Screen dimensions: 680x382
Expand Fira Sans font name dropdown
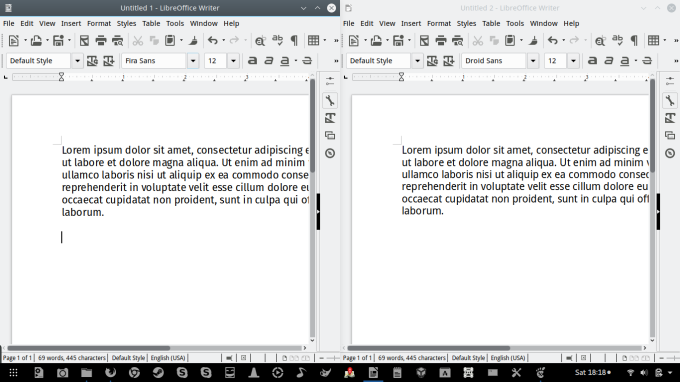[193, 61]
